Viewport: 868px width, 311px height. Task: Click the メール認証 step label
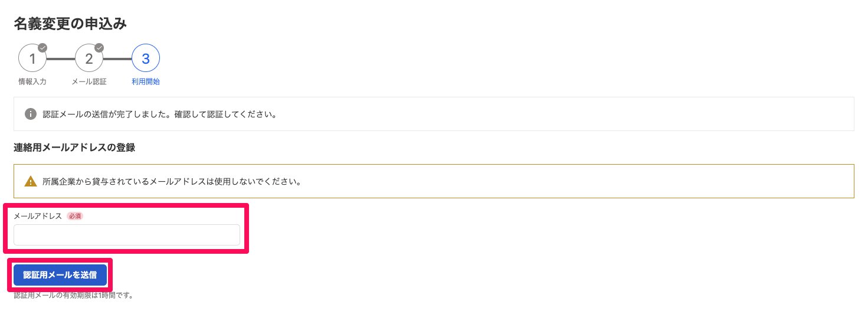[89, 81]
